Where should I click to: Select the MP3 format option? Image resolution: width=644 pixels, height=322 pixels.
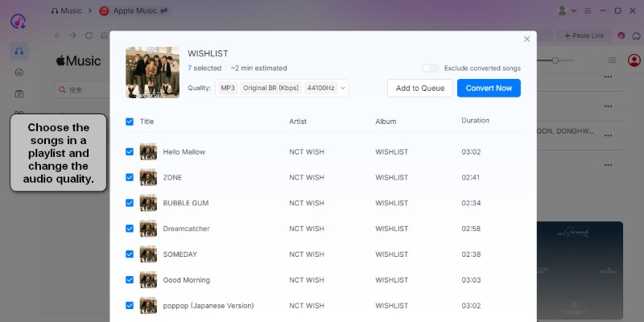point(228,88)
